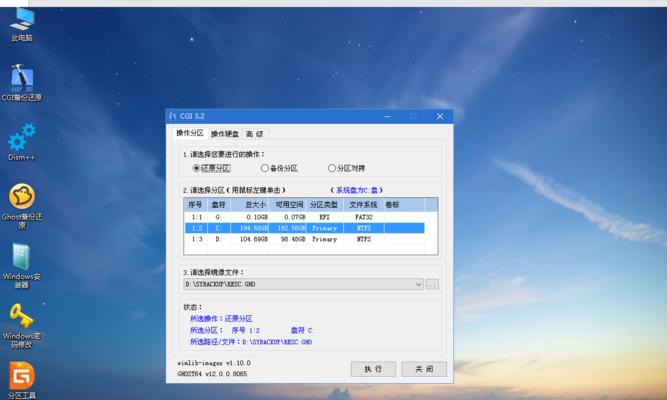Launch the CGI备份还原 desktop shortcut
This screenshot has width=667, height=400.
click(22, 83)
